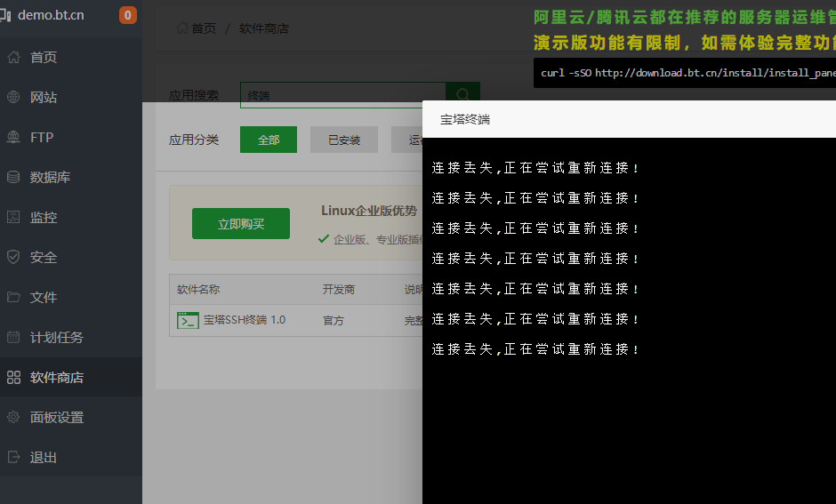Focus the 应用搜索 search input field
Viewport: 836px width, 504px height.
click(x=342, y=95)
